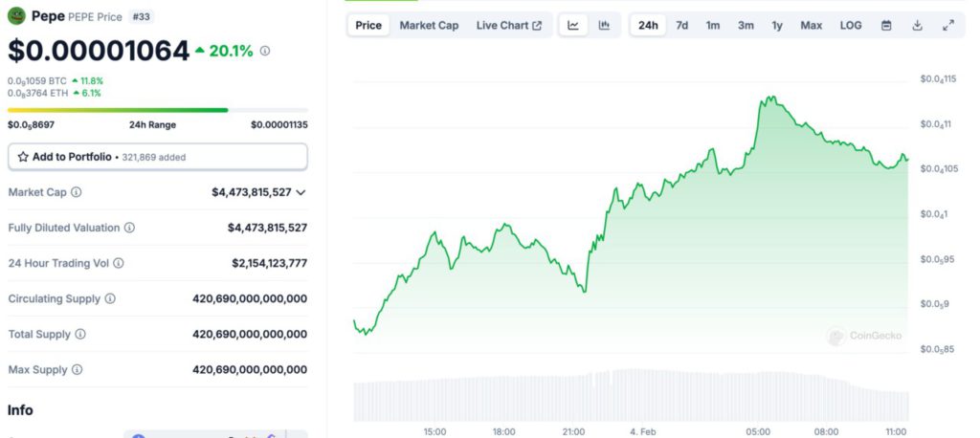Screen dimensions: 980x438
Task: Click info icon beside 20.1% price change
Action: click(265, 51)
